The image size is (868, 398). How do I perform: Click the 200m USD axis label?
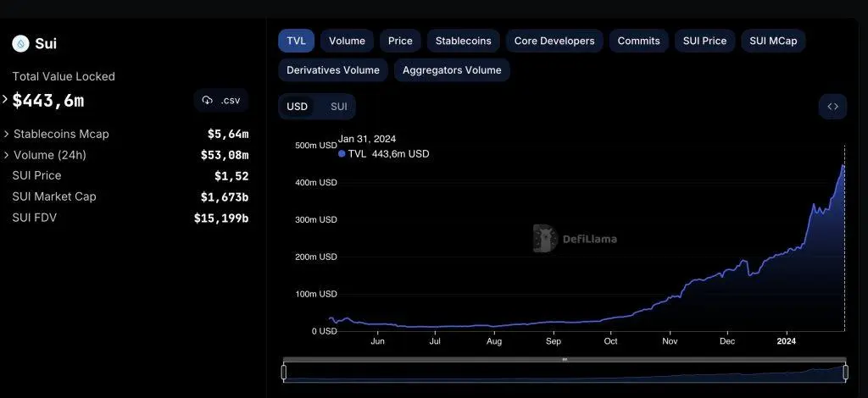pyautogui.click(x=315, y=257)
